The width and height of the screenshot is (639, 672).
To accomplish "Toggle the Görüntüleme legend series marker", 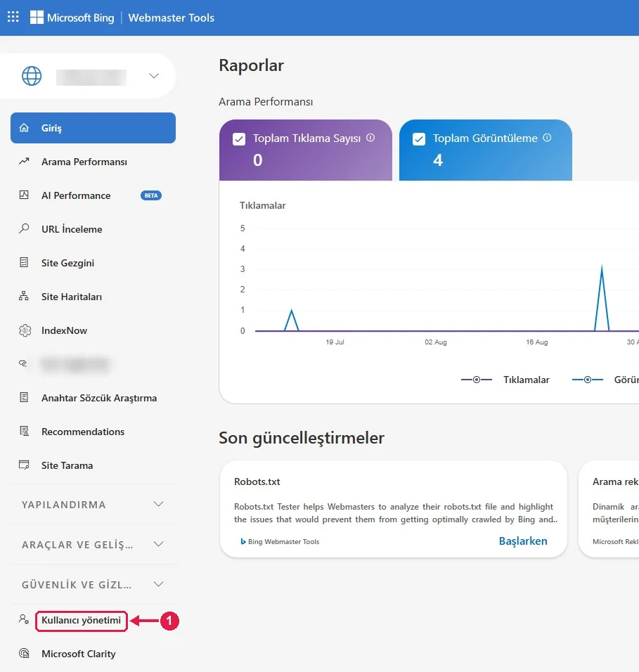I will (x=588, y=380).
